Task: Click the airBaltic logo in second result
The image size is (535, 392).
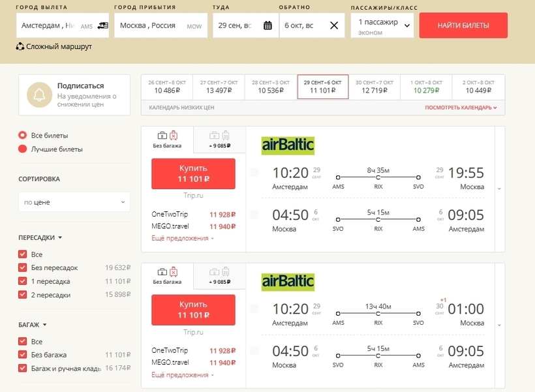Action: (x=288, y=281)
